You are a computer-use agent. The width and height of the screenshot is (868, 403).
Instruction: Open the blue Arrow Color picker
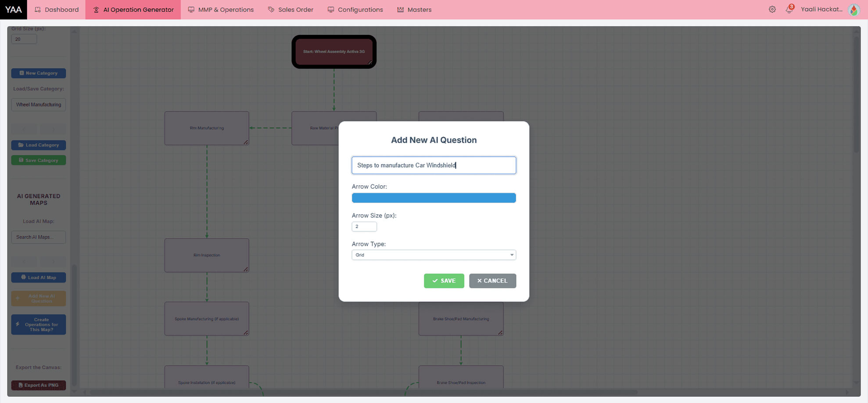tap(434, 198)
